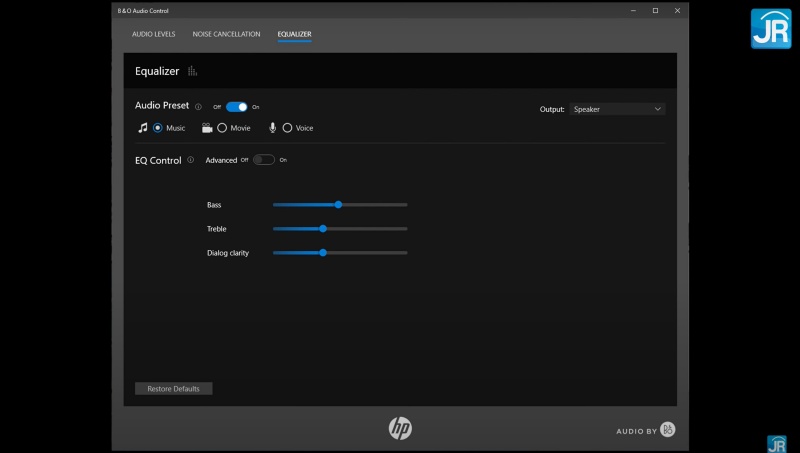Click the Dialog clarity slider track

coord(370,253)
